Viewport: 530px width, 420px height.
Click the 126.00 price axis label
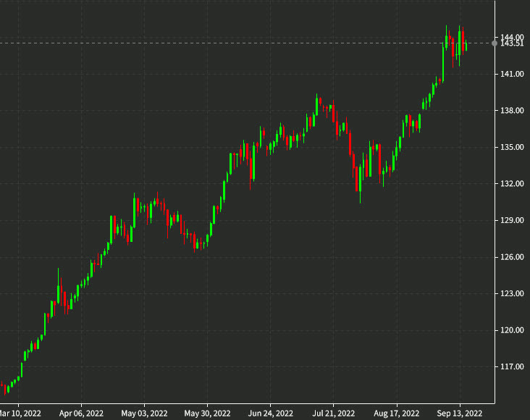point(512,257)
